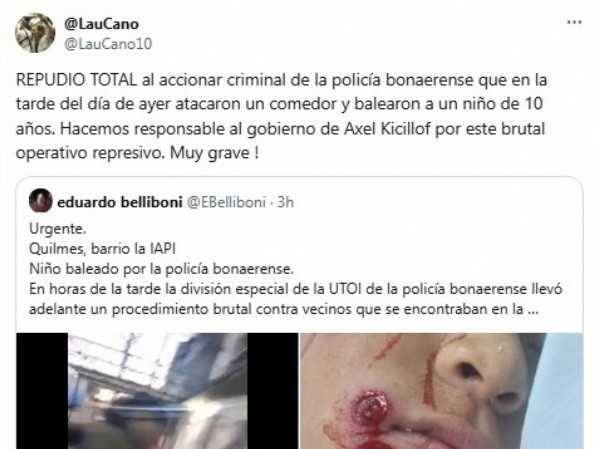This screenshot has width=599, height=449.
Task: Open the @LauCano display name
Action: 101,24
